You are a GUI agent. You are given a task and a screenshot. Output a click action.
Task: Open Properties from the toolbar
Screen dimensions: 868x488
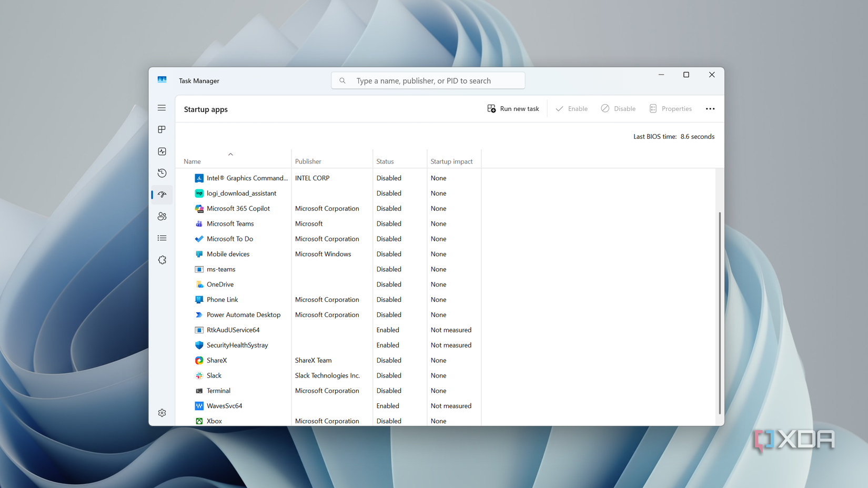670,109
